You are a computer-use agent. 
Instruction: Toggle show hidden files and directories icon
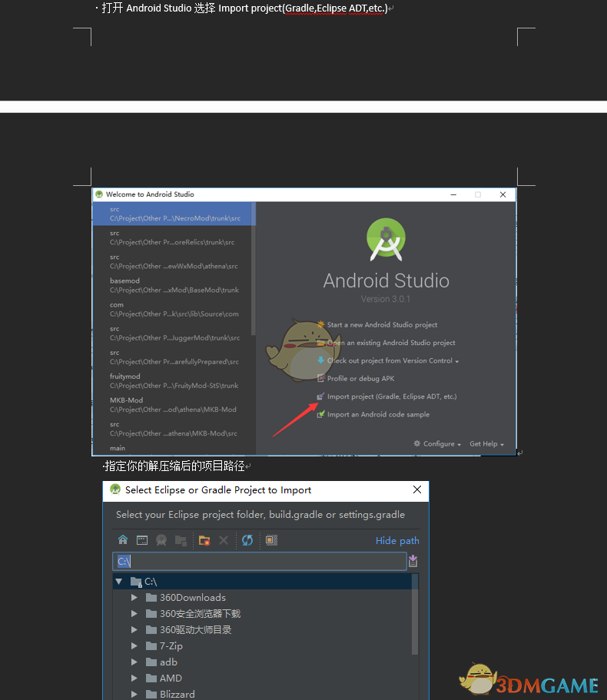(x=271, y=540)
